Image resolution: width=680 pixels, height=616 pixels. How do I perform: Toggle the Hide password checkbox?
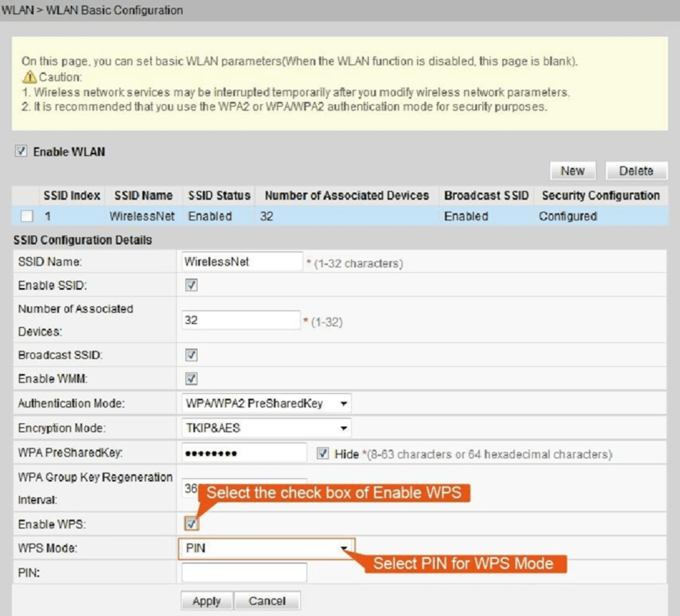pos(323,453)
